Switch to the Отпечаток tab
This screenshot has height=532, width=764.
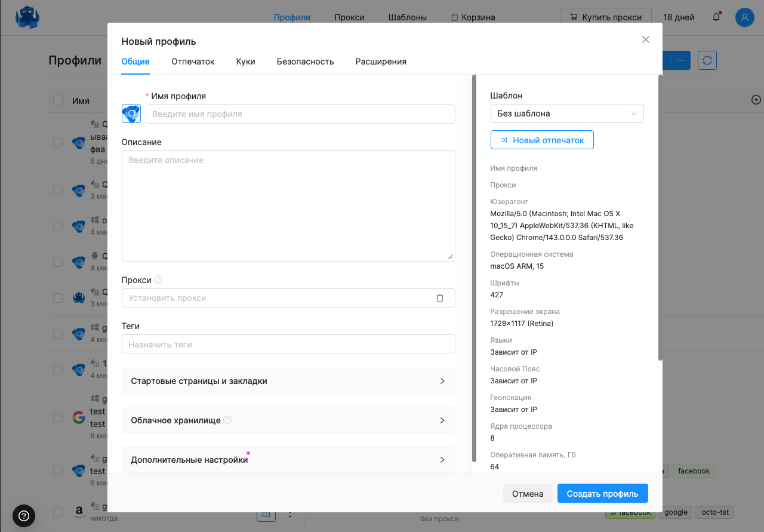tap(193, 61)
